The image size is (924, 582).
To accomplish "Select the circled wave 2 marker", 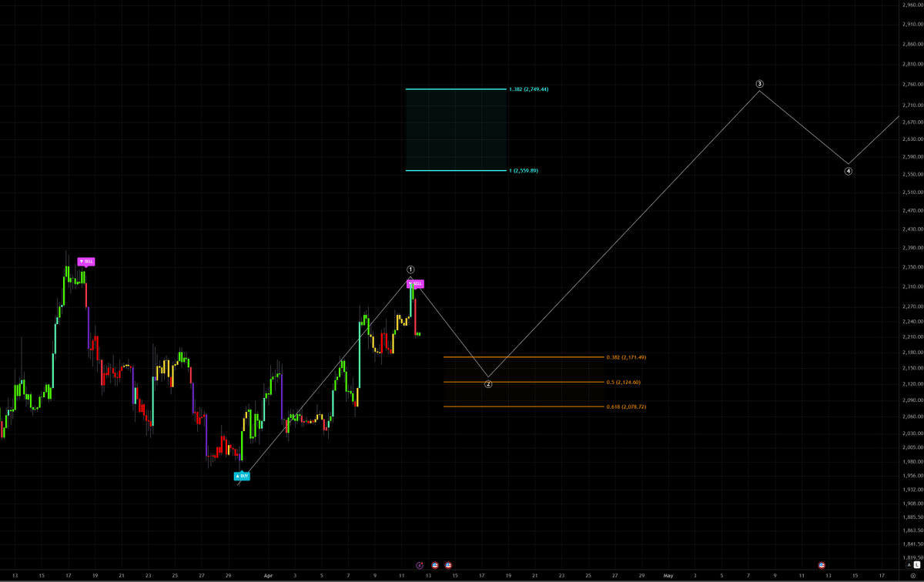I will click(488, 383).
